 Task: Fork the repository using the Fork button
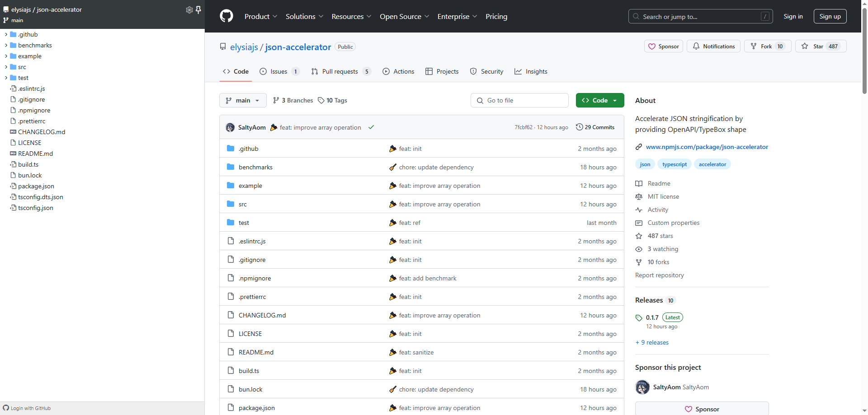point(768,46)
